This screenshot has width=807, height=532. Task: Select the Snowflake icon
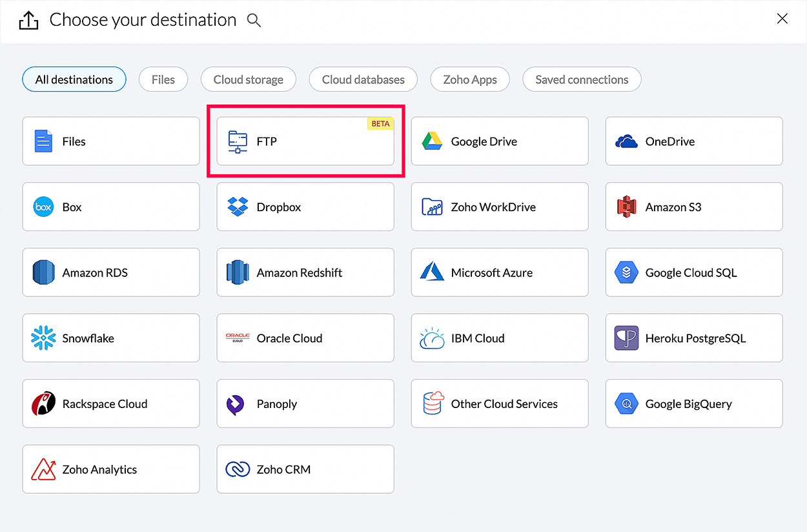pyautogui.click(x=43, y=338)
